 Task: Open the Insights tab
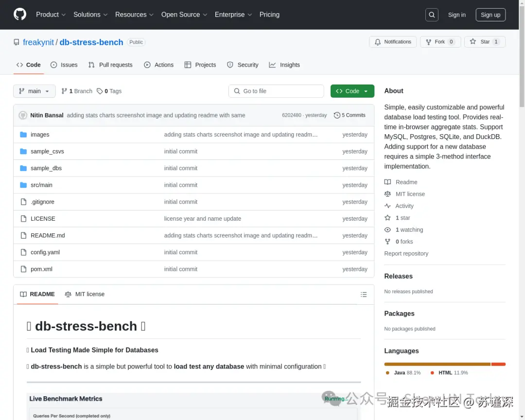pos(284,65)
